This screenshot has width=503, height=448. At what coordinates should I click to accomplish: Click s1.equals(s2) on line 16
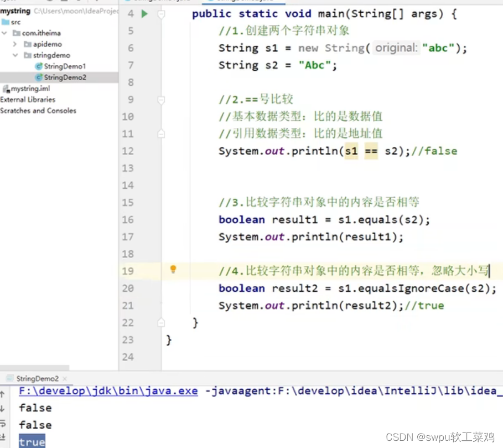tap(381, 220)
